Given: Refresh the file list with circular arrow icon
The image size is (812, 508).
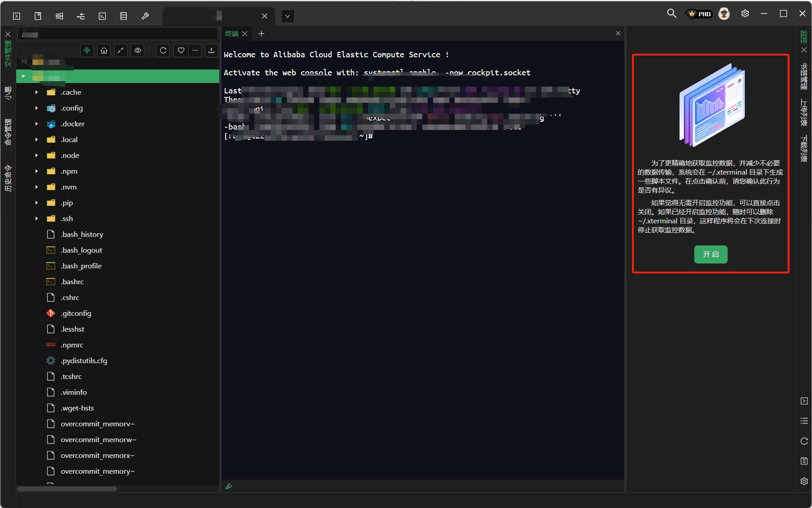Looking at the screenshot, I should [x=163, y=51].
